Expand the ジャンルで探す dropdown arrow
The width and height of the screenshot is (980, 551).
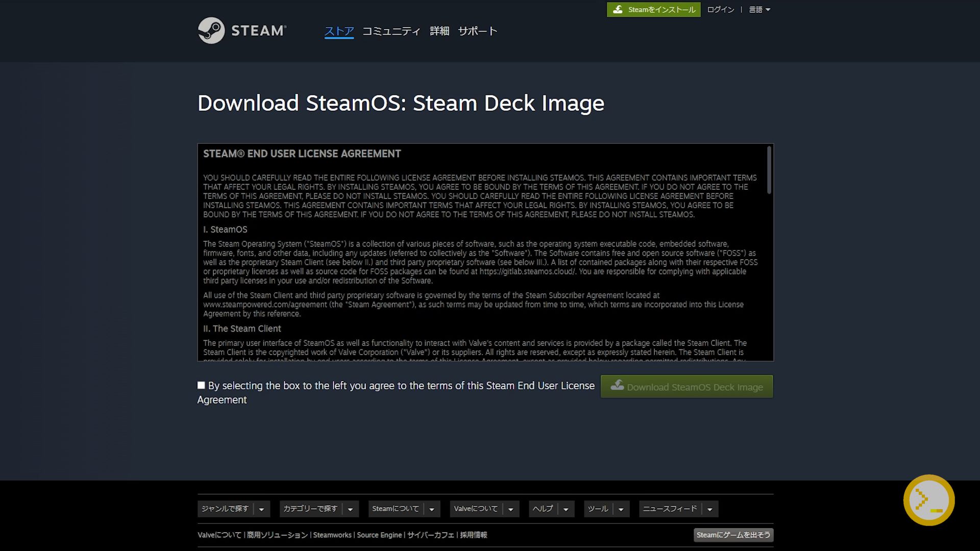[261, 509]
